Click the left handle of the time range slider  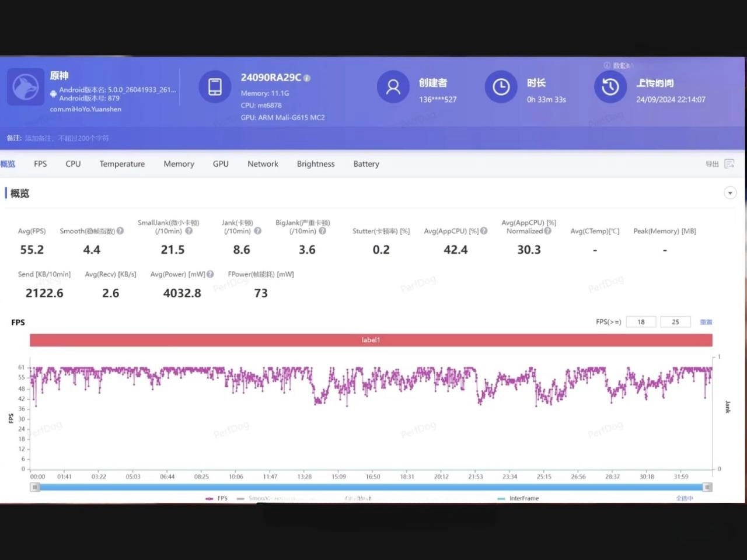[35, 487]
